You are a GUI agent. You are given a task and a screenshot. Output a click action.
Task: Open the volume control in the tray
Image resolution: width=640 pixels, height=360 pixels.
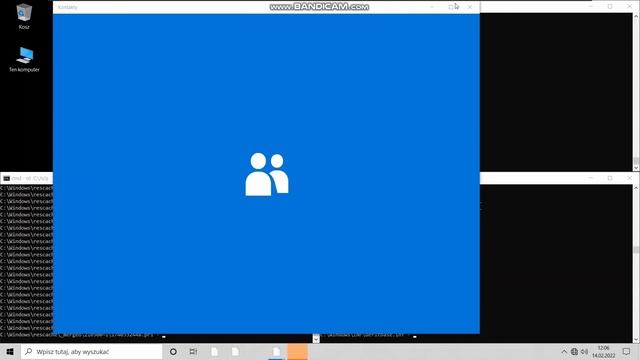[584, 351]
